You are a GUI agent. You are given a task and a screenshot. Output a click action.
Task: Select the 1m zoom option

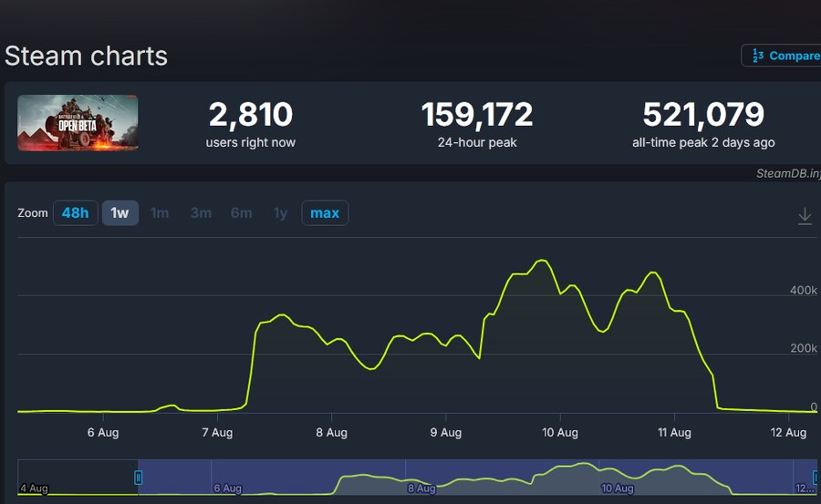click(160, 213)
